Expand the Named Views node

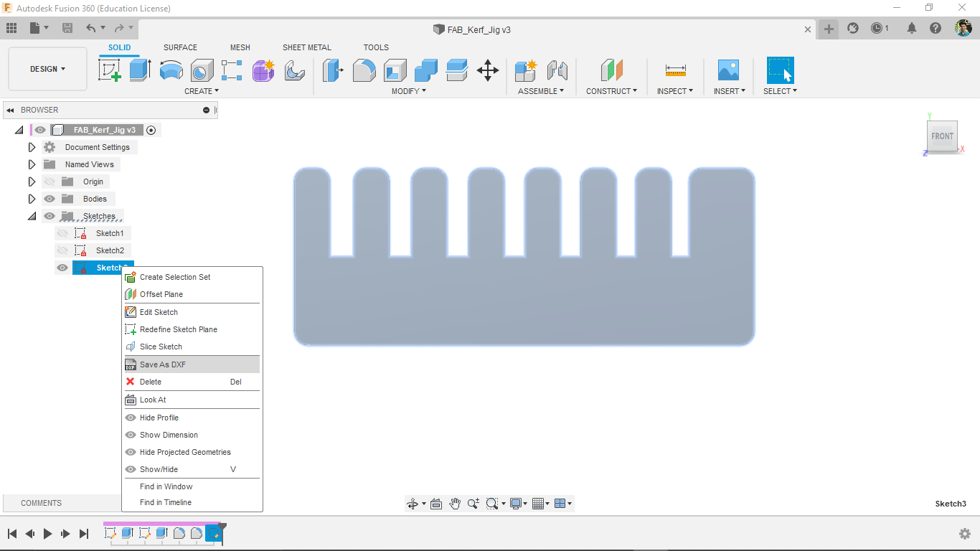click(x=32, y=164)
